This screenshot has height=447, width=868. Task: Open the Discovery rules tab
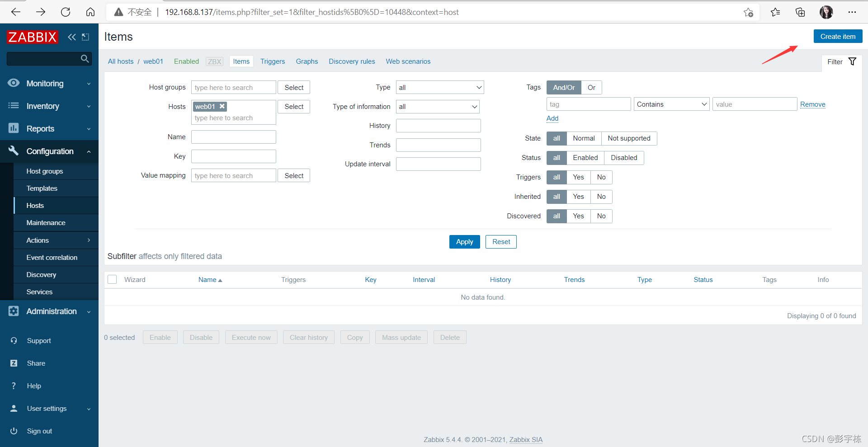point(352,61)
